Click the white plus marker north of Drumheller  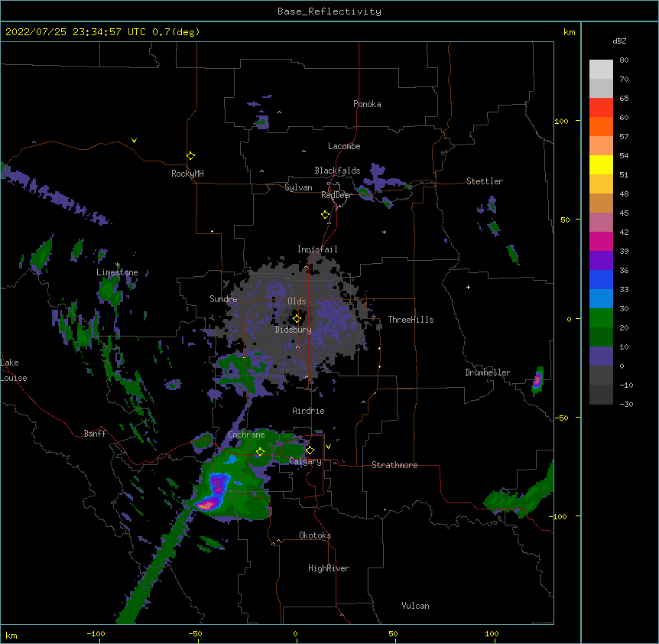coord(468,287)
